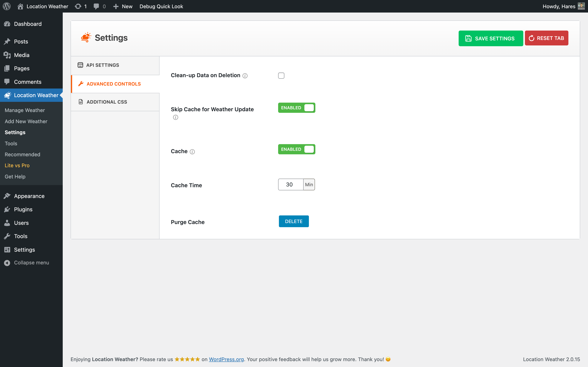Screen dimensions: 588x367
Task: Expand the Appearance sidebar menu
Action: coord(29,196)
